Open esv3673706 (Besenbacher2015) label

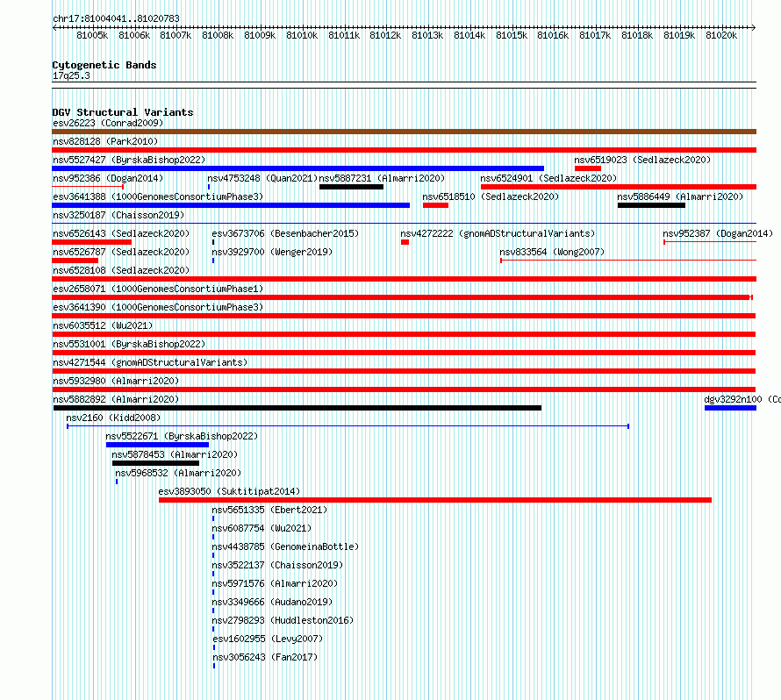tap(285, 233)
